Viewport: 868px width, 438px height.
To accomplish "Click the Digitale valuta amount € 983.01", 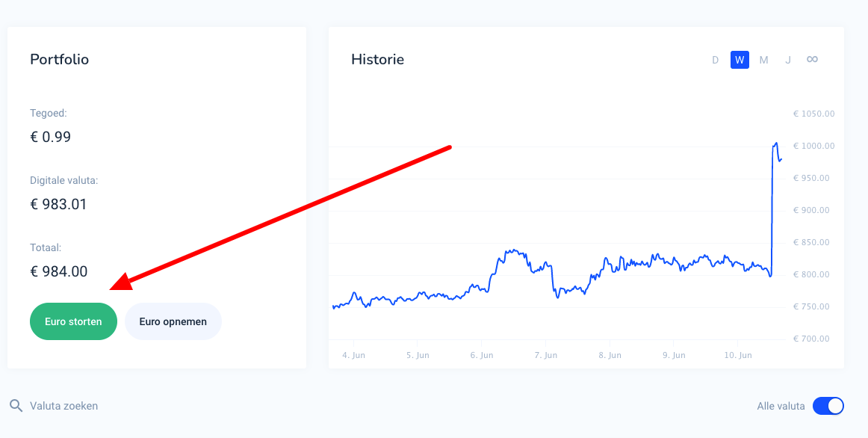I will [x=58, y=204].
